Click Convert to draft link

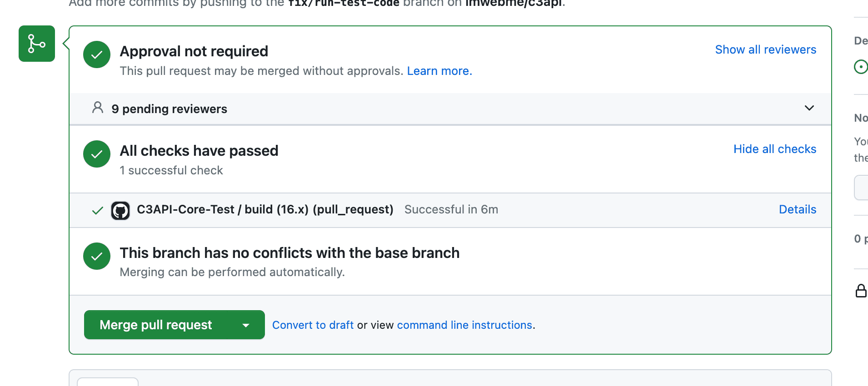coord(313,325)
